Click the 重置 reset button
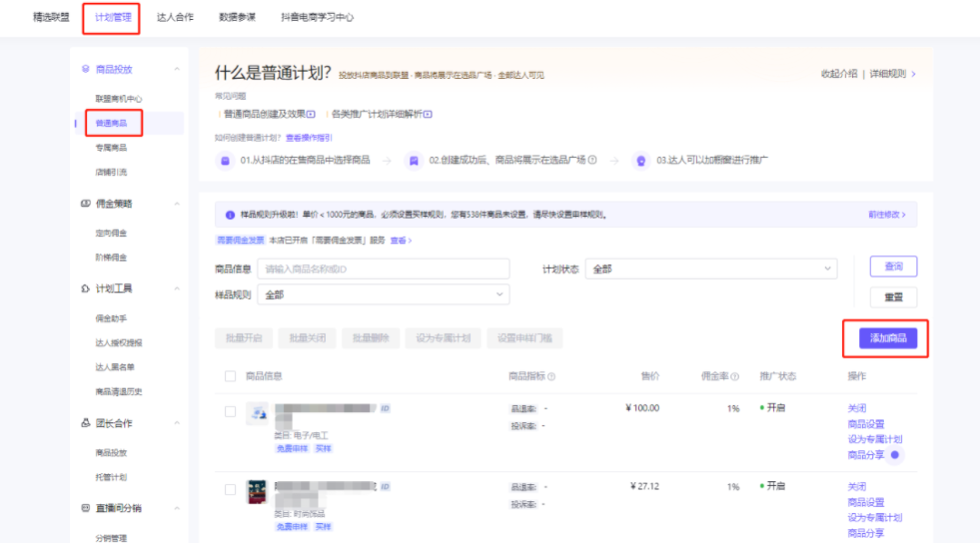Image resolution: width=980 pixels, height=543 pixels. tap(893, 297)
